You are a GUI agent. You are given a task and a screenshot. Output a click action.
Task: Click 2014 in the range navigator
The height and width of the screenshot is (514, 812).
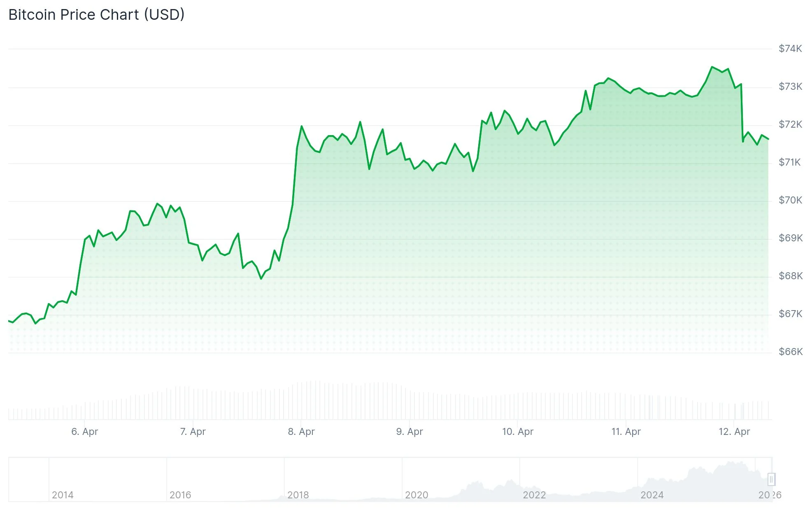click(63, 495)
